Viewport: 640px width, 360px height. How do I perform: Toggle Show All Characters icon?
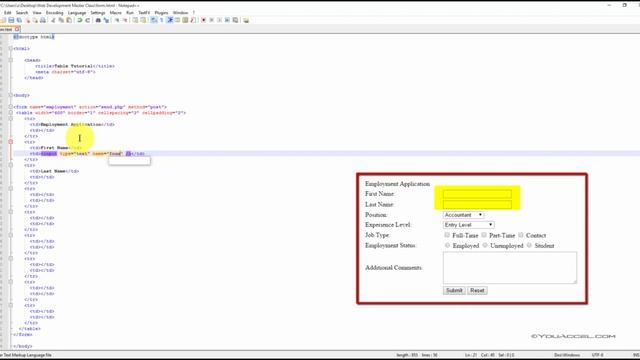[x=162, y=20]
